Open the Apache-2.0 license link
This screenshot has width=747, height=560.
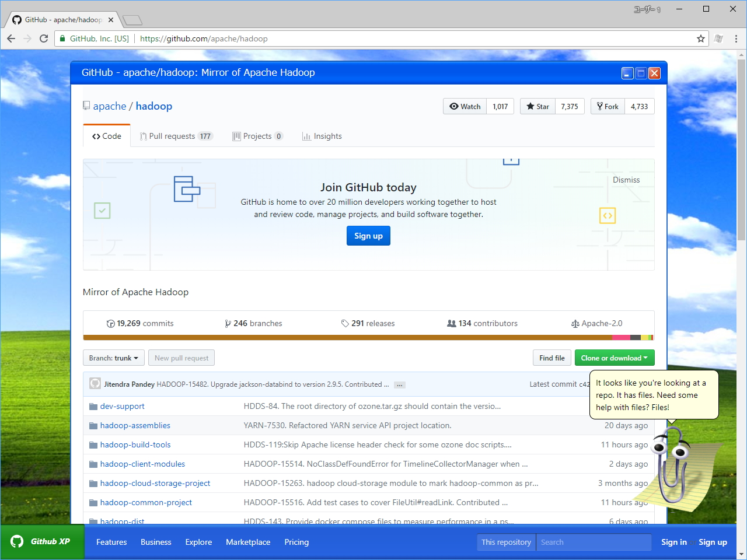(x=597, y=323)
